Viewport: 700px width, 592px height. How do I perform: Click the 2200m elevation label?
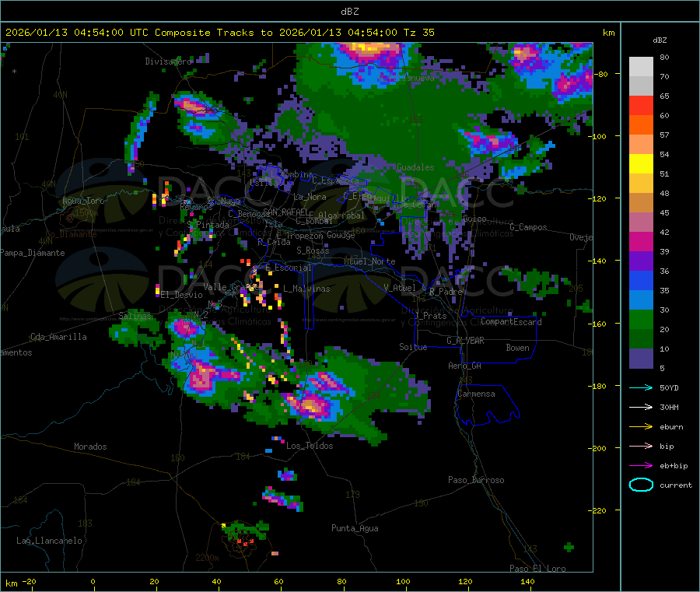point(207,558)
